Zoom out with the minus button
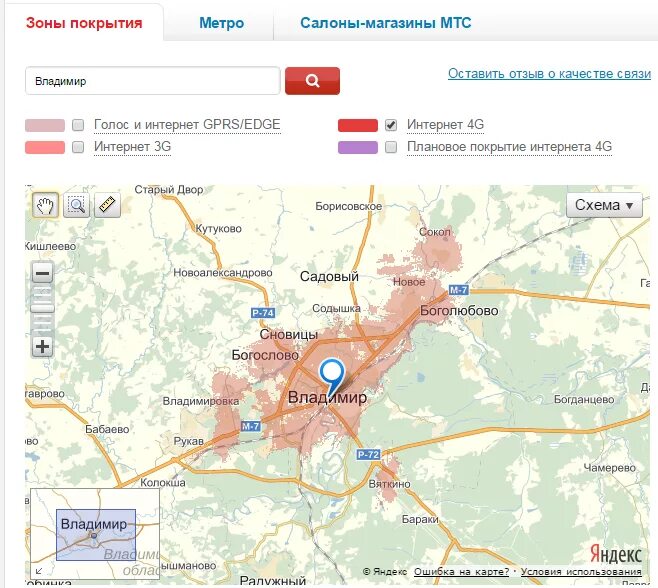658x588 pixels. 42,274
